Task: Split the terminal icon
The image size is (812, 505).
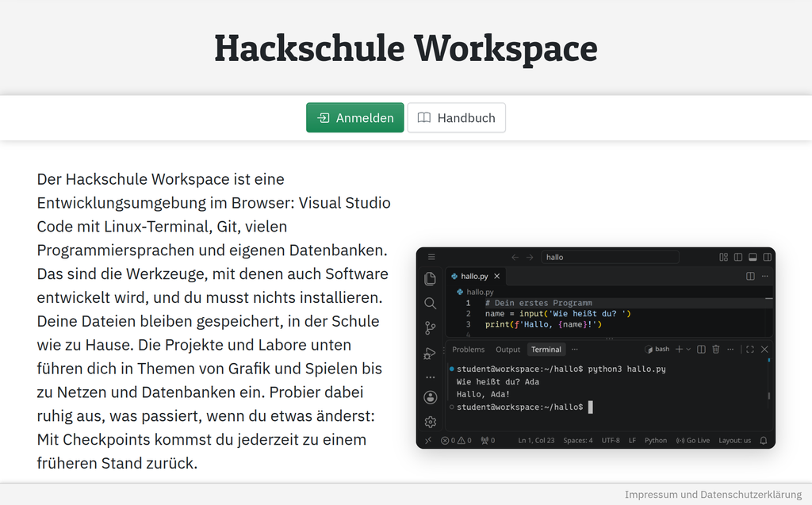Action: pyautogui.click(x=701, y=349)
